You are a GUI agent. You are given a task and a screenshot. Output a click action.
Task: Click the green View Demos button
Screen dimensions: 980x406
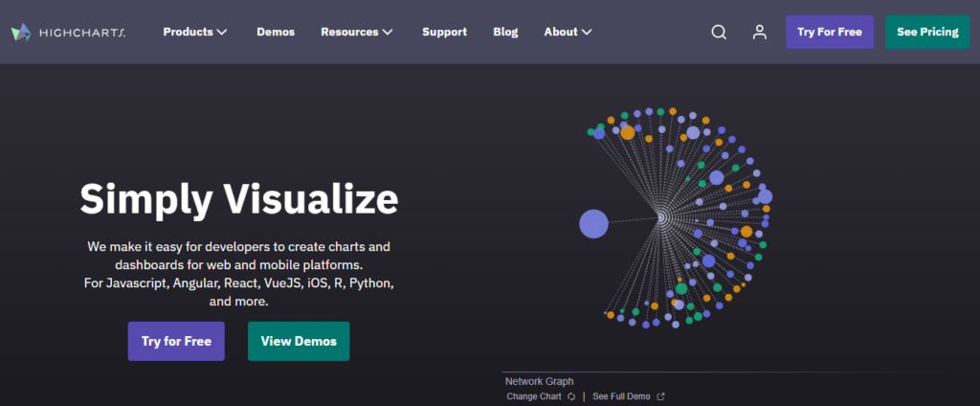point(299,341)
